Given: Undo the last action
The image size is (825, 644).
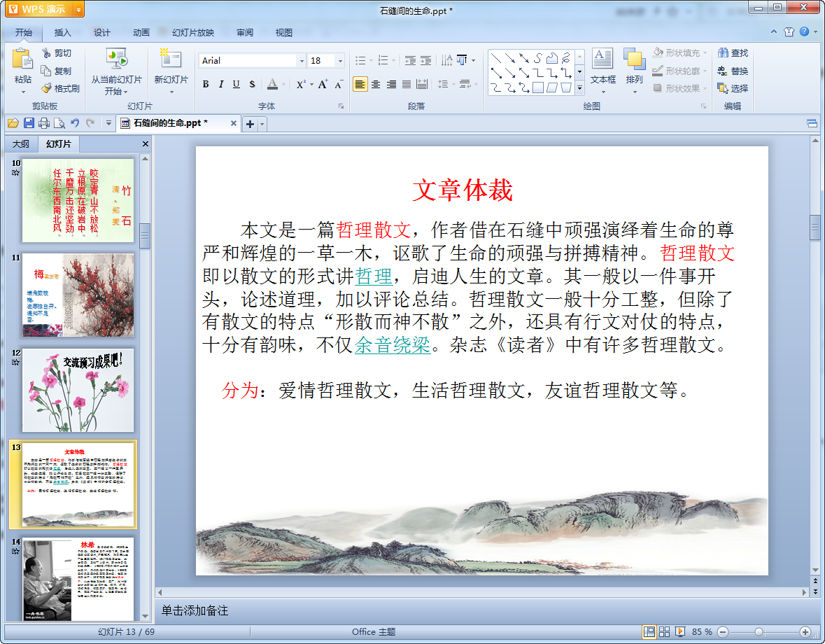Looking at the screenshot, I should pyautogui.click(x=75, y=123).
